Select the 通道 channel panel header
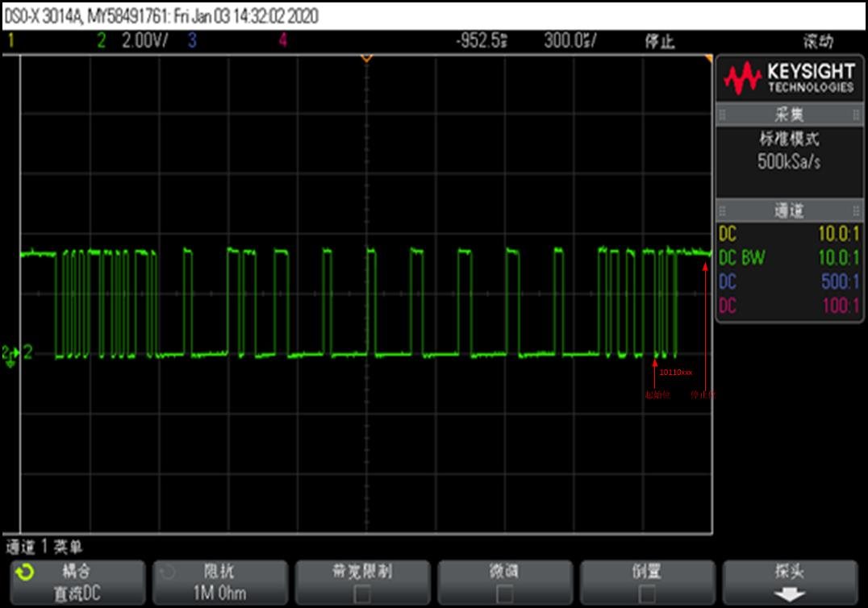Image resolution: width=868 pixels, height=608 pixels. point(789,210)
